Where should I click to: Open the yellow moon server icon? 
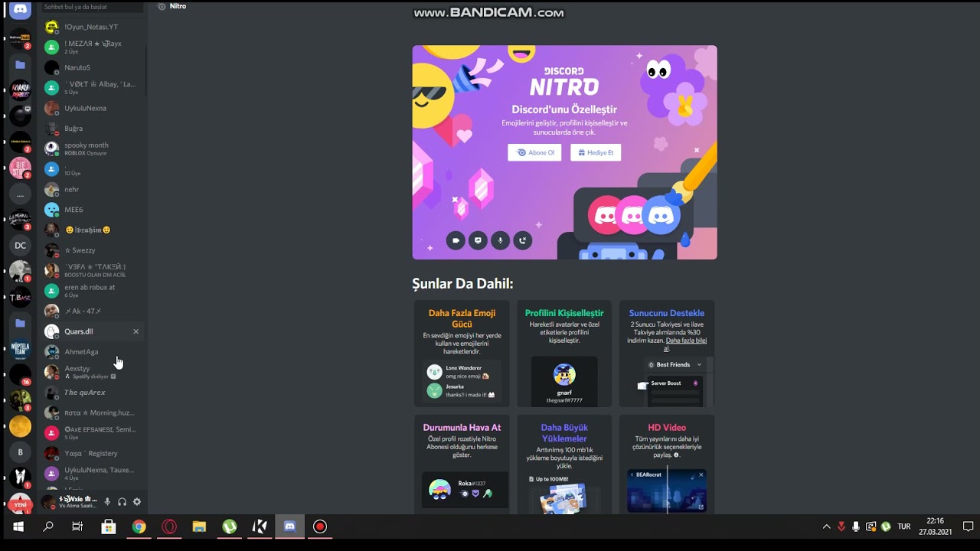click(20, 426)
